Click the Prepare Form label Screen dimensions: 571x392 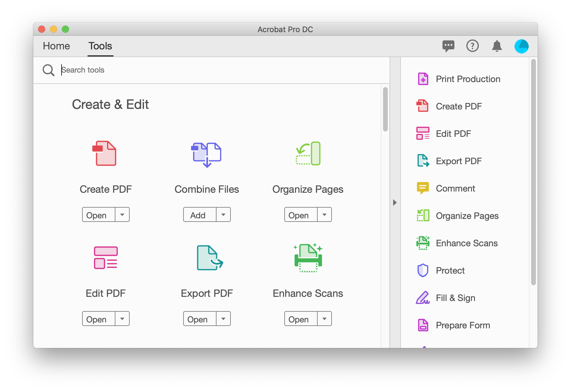463,325
